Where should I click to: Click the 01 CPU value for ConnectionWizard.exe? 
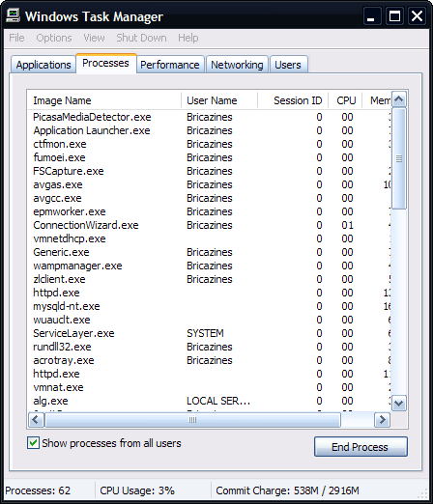[347, 225]
